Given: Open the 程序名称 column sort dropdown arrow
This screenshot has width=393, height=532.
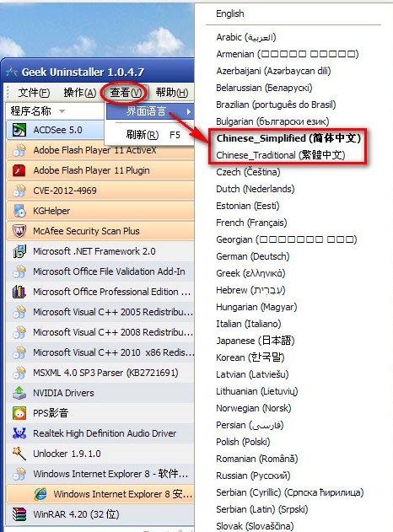Looking at the screenshot, I should (62, 111).
